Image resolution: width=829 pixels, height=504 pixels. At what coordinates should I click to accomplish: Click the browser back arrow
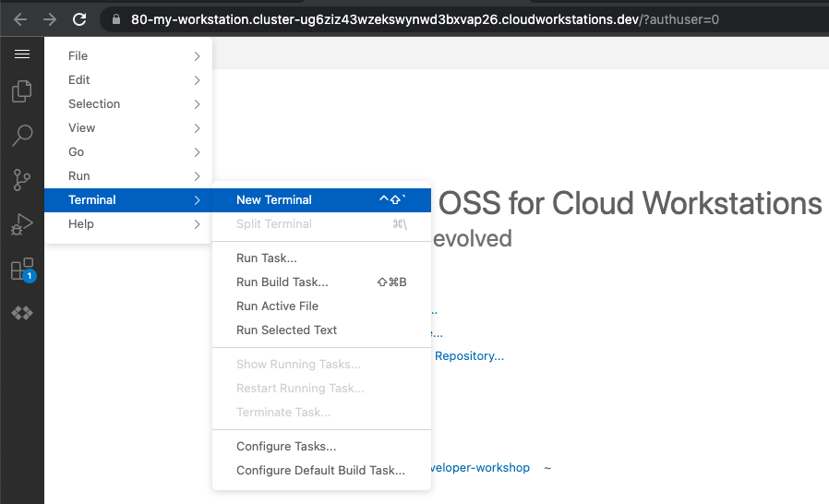coord(19,18)
